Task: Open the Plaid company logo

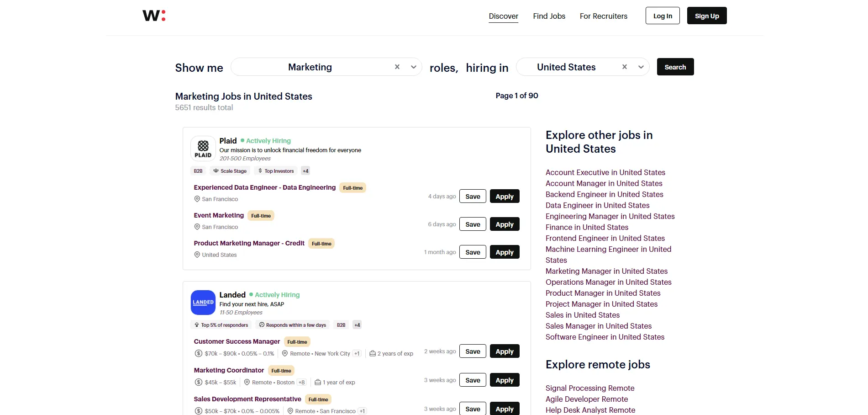Action: 203,149
